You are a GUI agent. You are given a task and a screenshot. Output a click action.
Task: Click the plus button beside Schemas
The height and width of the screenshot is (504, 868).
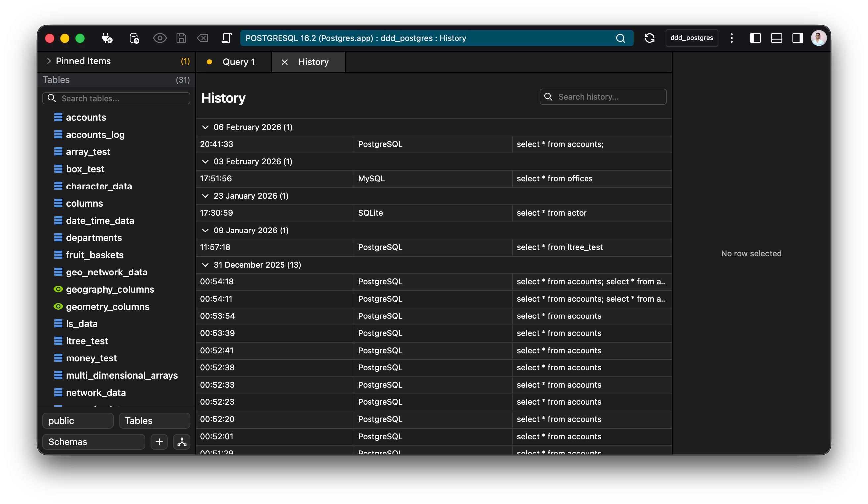[x=159, y=442]
